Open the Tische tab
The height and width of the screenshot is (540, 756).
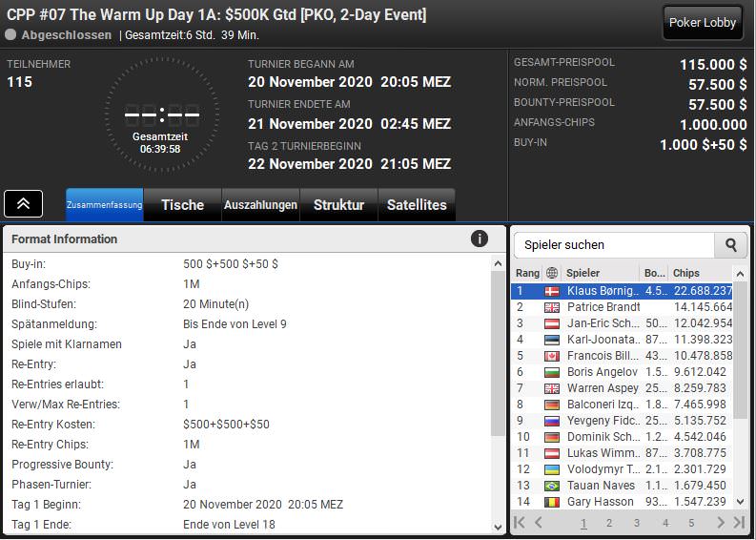182,204
